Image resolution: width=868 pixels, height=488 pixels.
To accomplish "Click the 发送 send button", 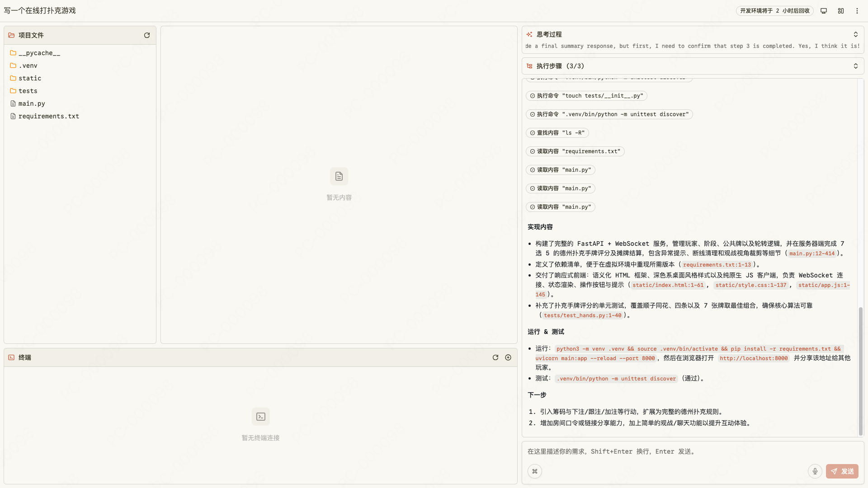I will click(x=842, y=471).
